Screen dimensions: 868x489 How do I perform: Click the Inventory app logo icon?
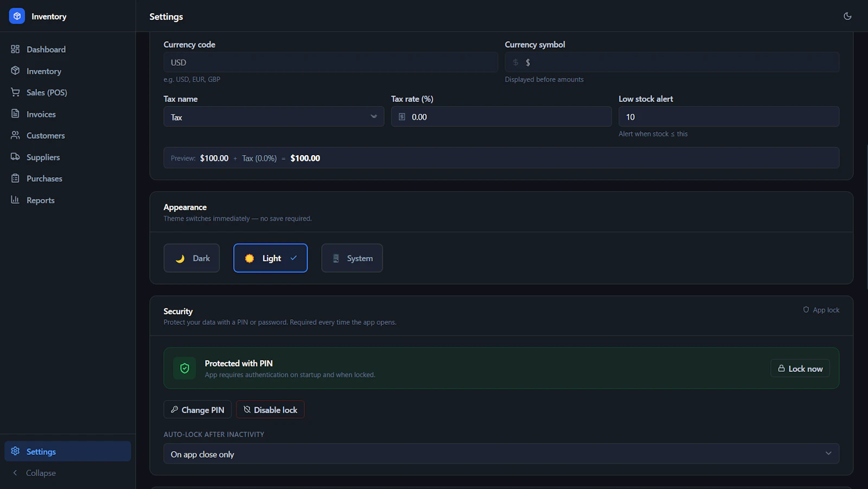coord(17,16)
